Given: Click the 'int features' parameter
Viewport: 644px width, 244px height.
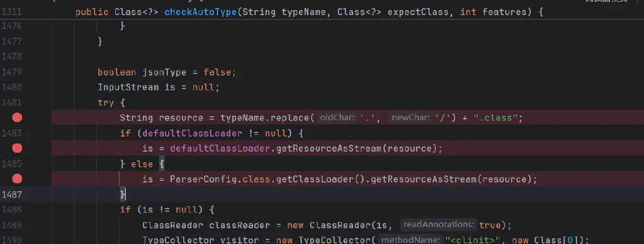Looking at the screenshot, I should tap(493, 12).
